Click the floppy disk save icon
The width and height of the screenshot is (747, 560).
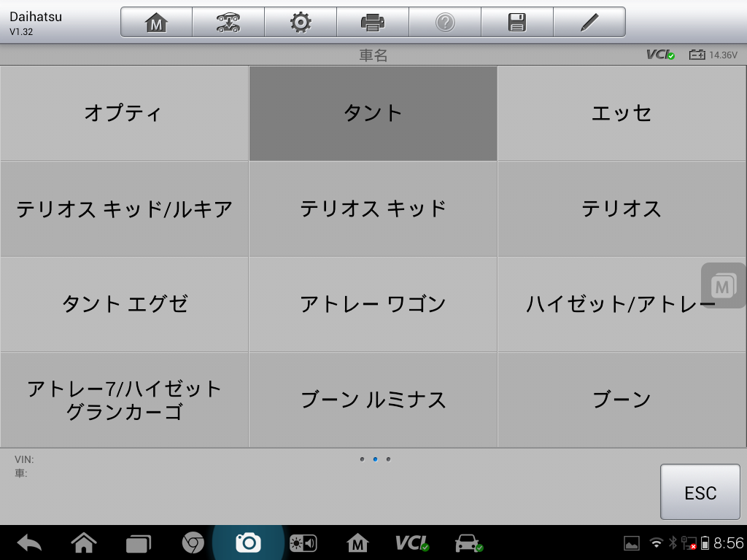pos(517,23)
